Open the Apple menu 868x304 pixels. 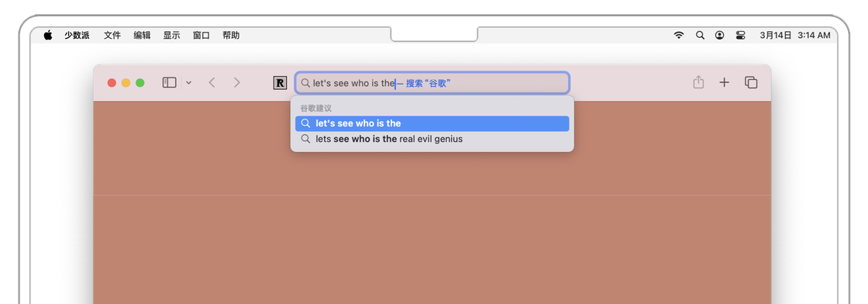(48, 35)
